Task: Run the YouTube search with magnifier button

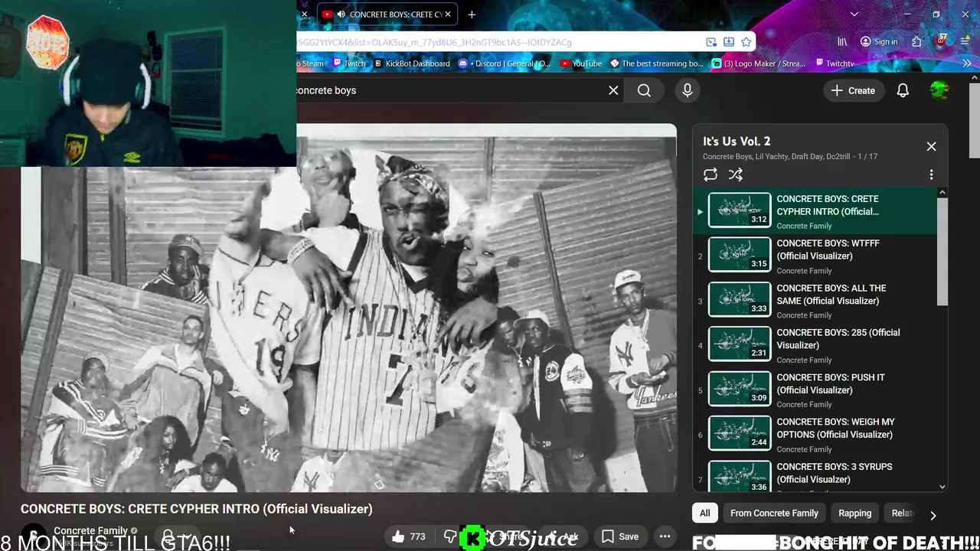Action: point(644,90)
